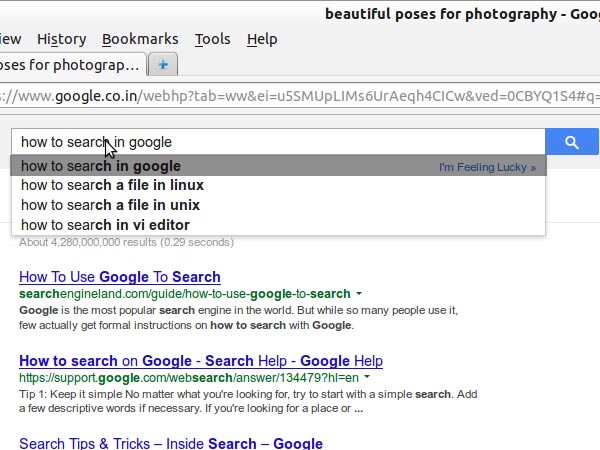Choose suggestion how to search in google
The image size is (600, 450).
click(x=278, y=166)
